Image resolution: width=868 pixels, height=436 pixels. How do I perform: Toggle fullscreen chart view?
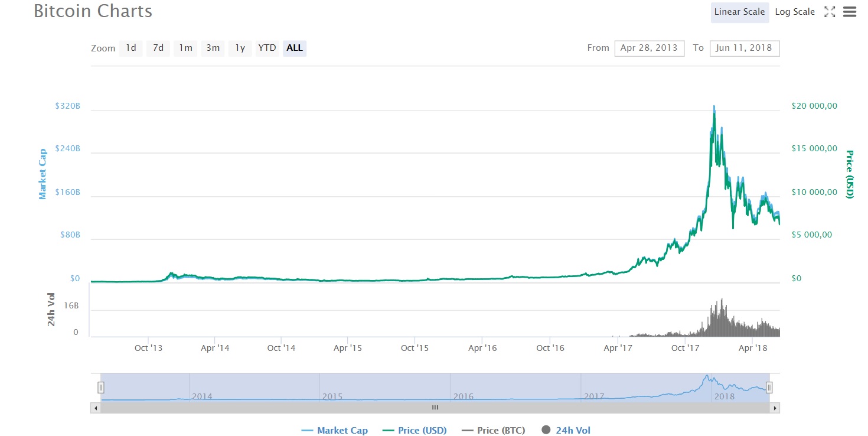830,12
